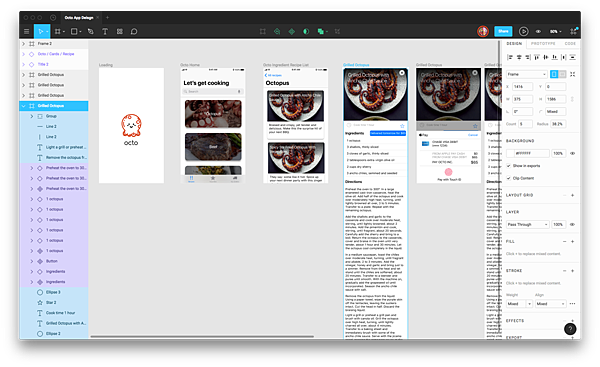Open the zoom level dropdown
Image resolution: width=600 pixels, height=367 pixels.
tap(556, 31)
